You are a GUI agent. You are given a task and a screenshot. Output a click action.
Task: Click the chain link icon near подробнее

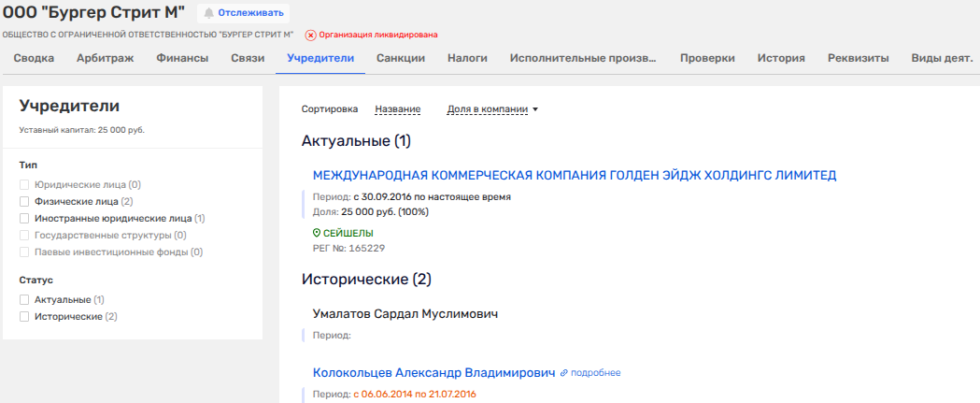point(563,373)
